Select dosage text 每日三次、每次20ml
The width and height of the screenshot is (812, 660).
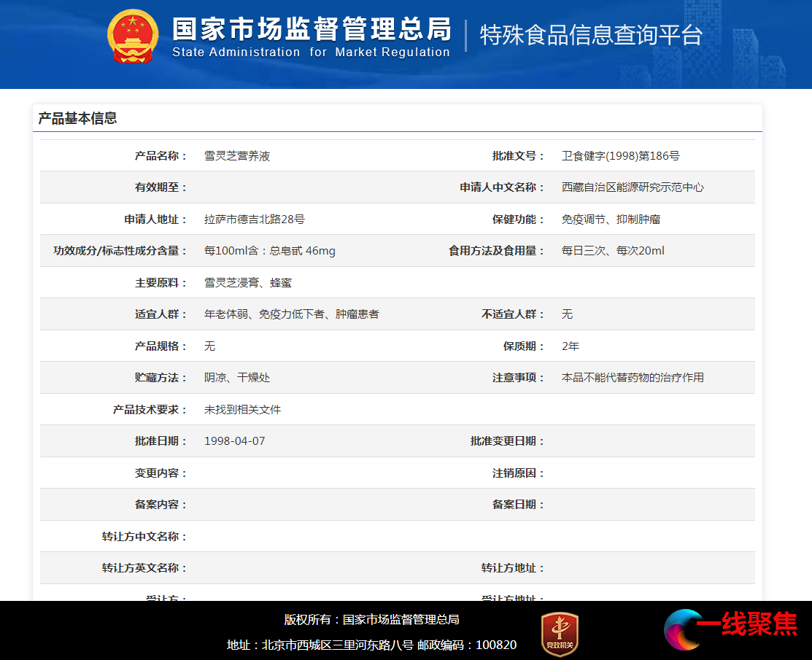click(613, 251)
